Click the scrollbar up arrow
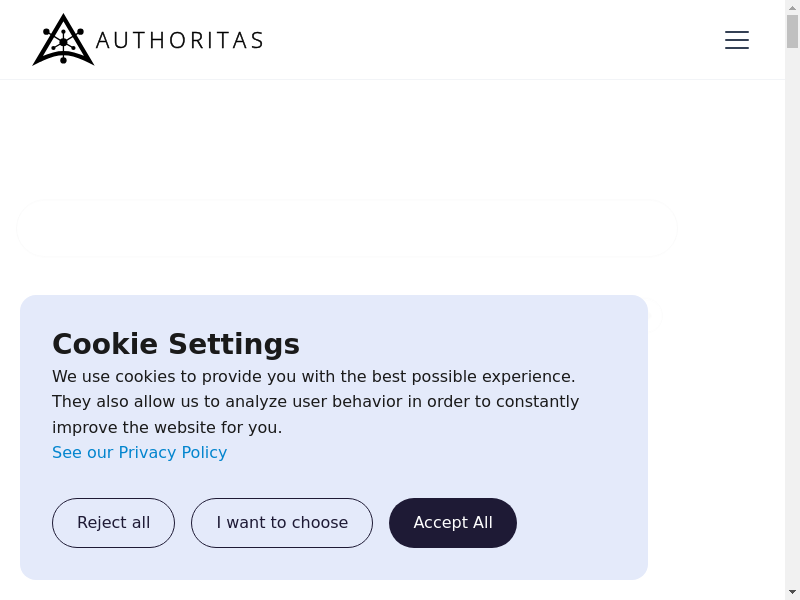 tap(792, 7)
